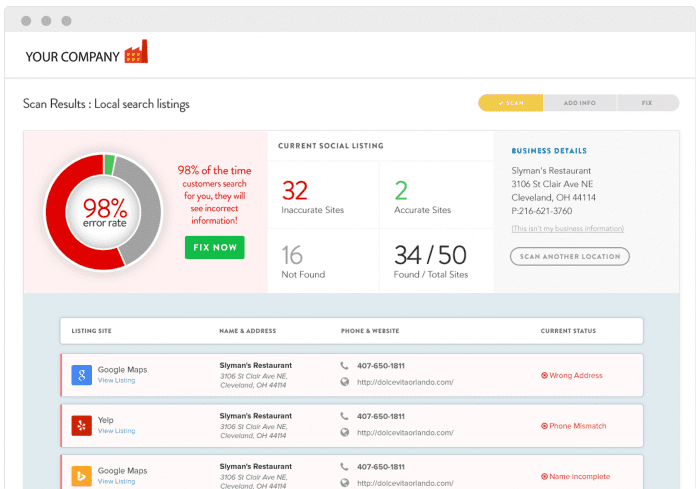Click the Phone & Website column header
Viewport: 700px width, 489px height.
[370, 331]
